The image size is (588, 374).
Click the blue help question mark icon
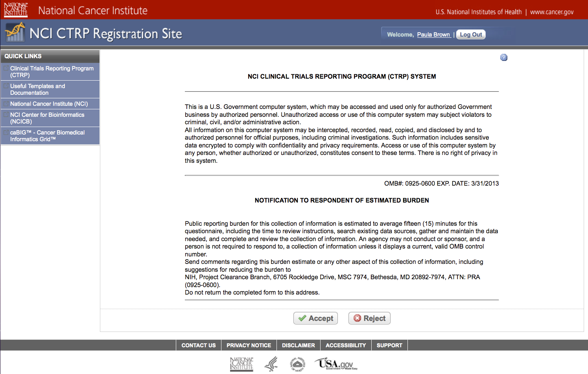point(503,57)
